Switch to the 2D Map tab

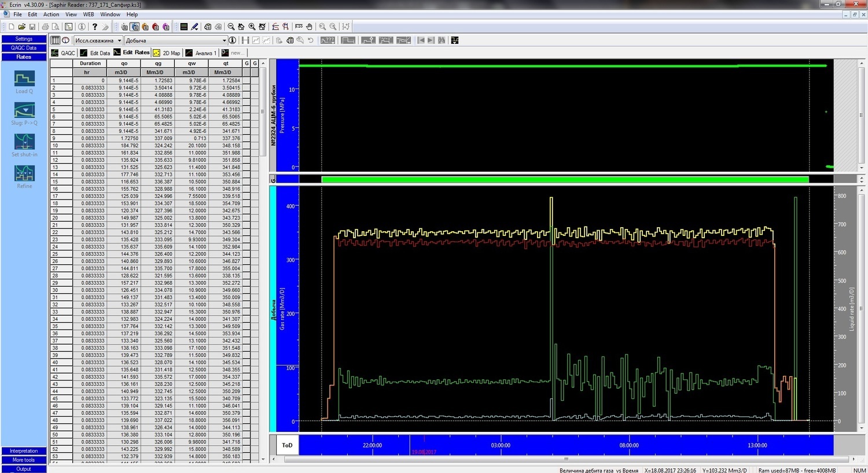coord(167,53)
